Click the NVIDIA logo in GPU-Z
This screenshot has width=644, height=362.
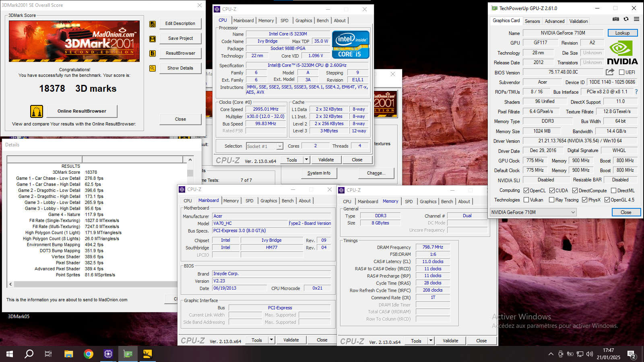tap(622, 53)
